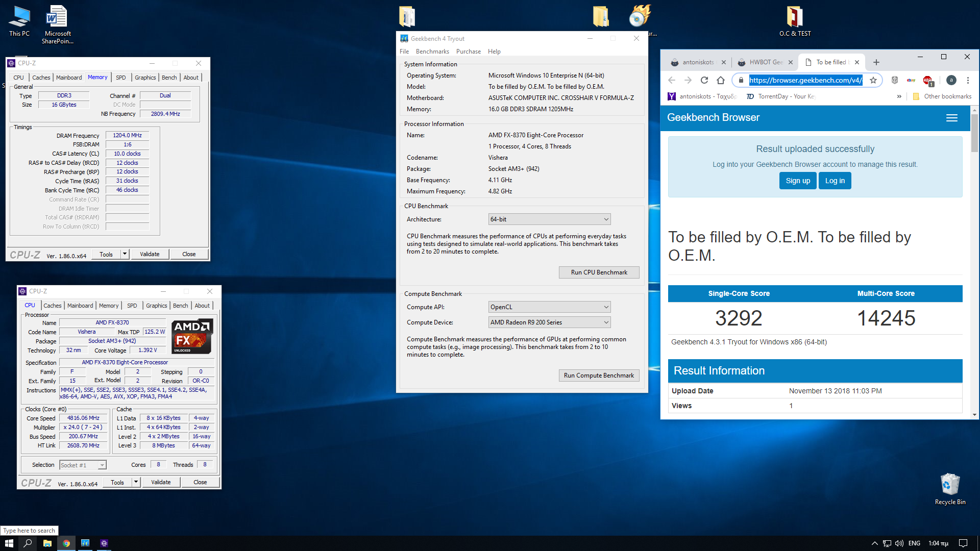Screen dimensions: 980x551
Task: Click the browser forward arrow
Action: point(688,80)
